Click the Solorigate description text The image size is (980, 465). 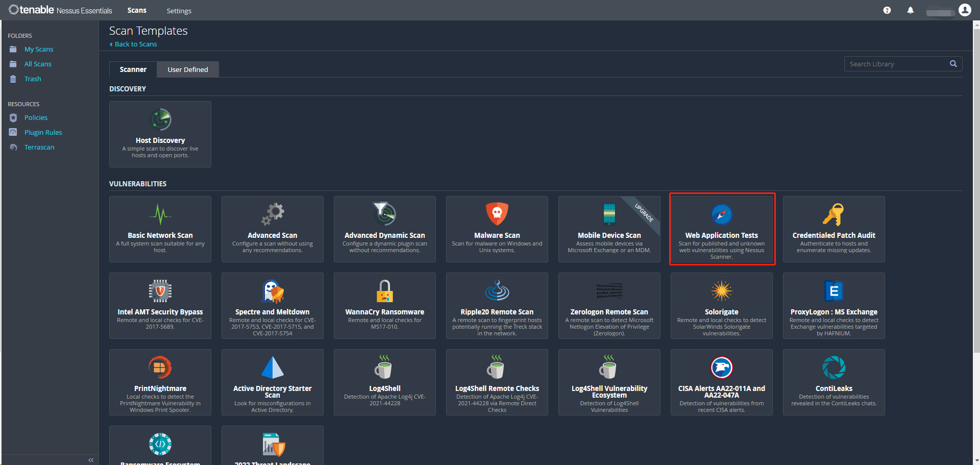click(722, 327)
